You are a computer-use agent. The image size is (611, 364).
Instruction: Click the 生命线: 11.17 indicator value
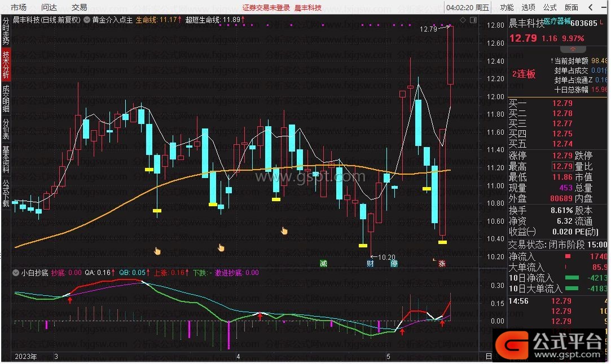coord(159,20)
